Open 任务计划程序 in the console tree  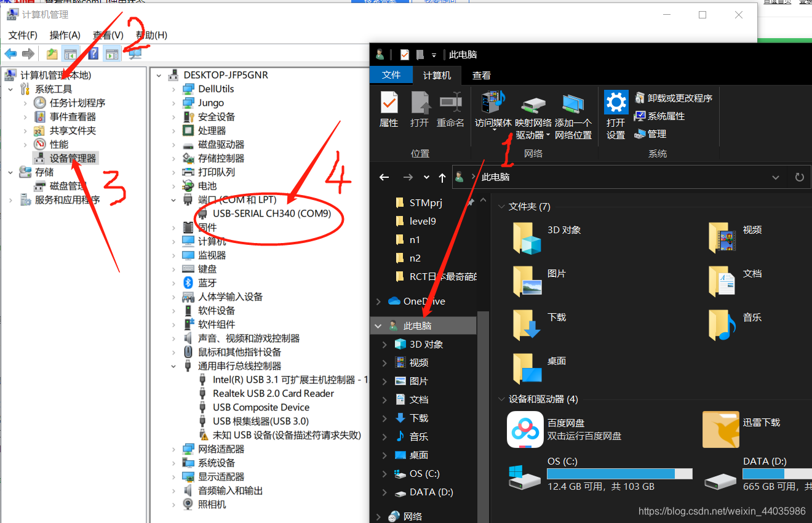[x=77, y=103]
